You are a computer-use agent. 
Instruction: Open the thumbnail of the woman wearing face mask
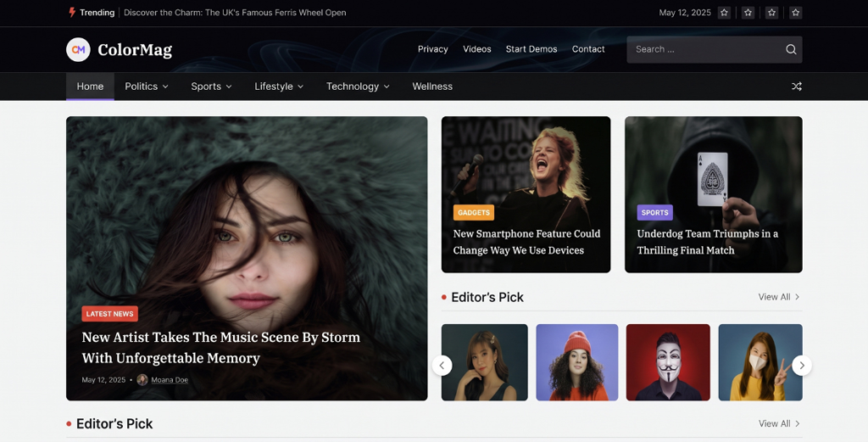[x=760, y=362]
